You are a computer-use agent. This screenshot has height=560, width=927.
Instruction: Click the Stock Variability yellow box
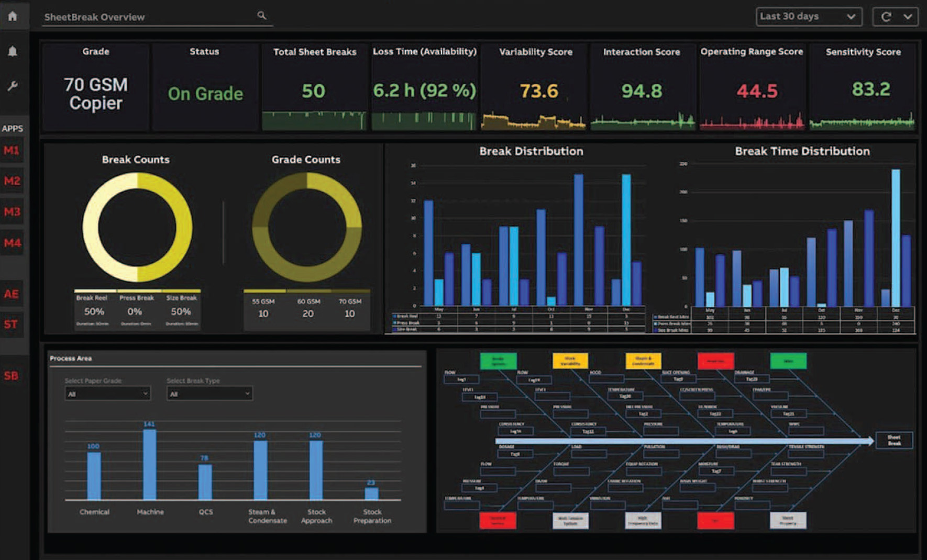pyautogui.click(x=570, y=361)
